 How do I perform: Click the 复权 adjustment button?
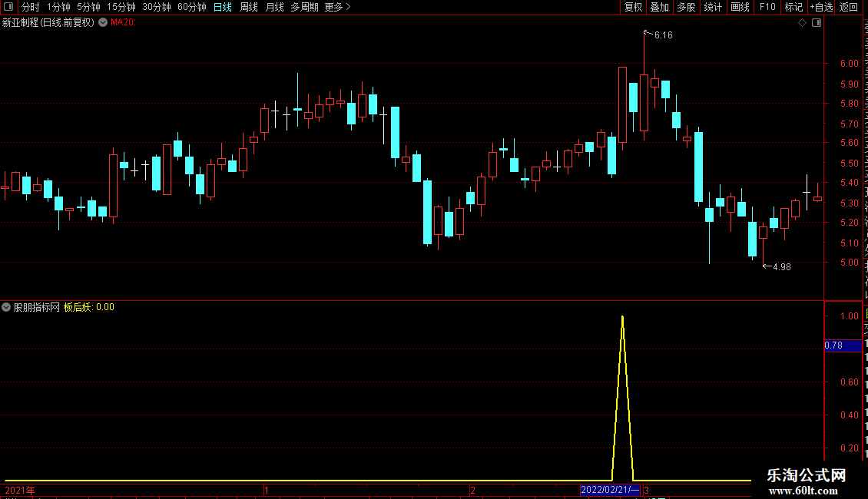pyautogui.click(x=633, y=7)
